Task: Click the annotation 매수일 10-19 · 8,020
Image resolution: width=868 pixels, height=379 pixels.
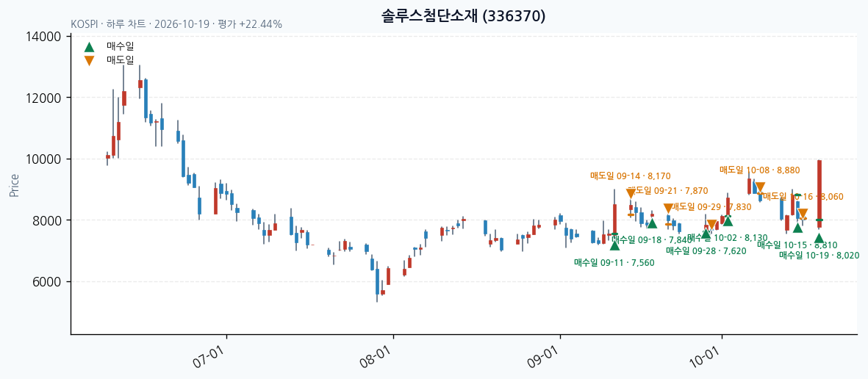Action: 819,256
